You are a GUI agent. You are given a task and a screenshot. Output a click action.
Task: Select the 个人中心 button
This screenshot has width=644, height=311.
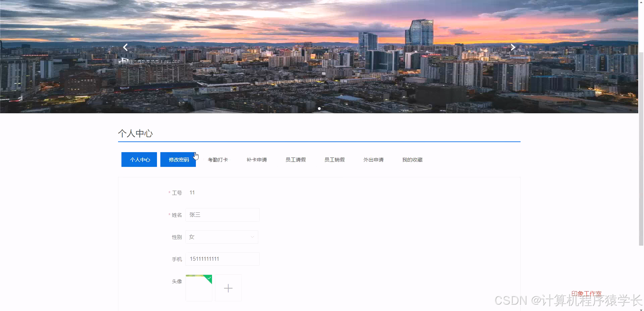[x=139, y=160]
